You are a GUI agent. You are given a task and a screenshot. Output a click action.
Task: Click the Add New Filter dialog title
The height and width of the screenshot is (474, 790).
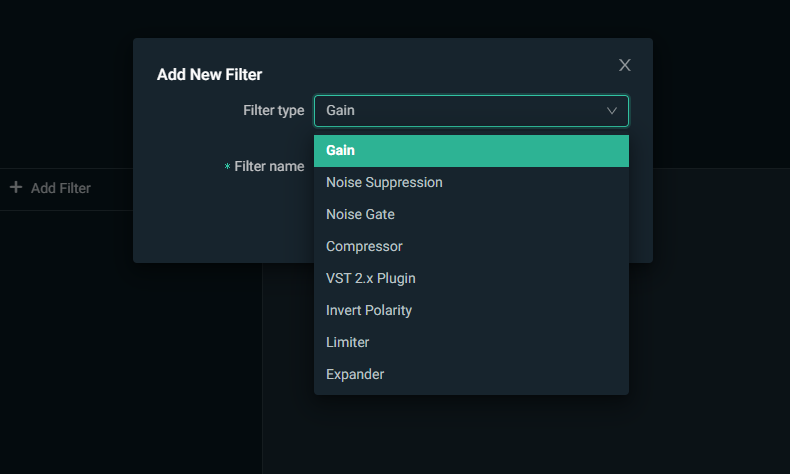click(x=209, y=74)
